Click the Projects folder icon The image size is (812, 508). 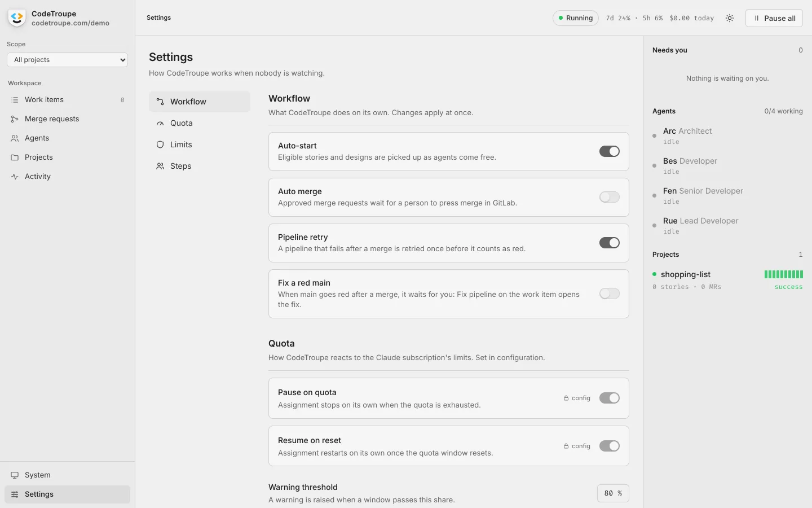[15, 157]
